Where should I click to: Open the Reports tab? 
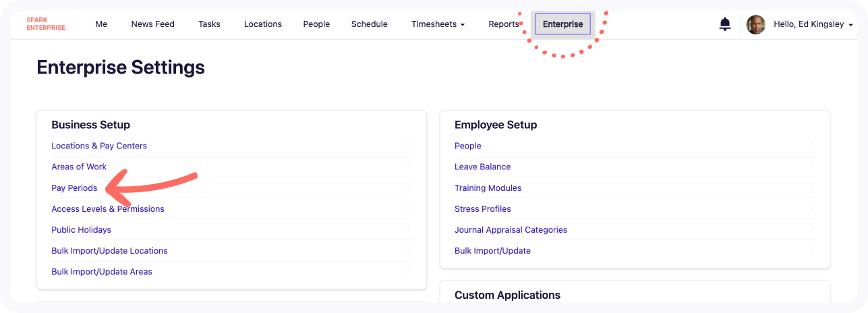[x=504, y=24]
